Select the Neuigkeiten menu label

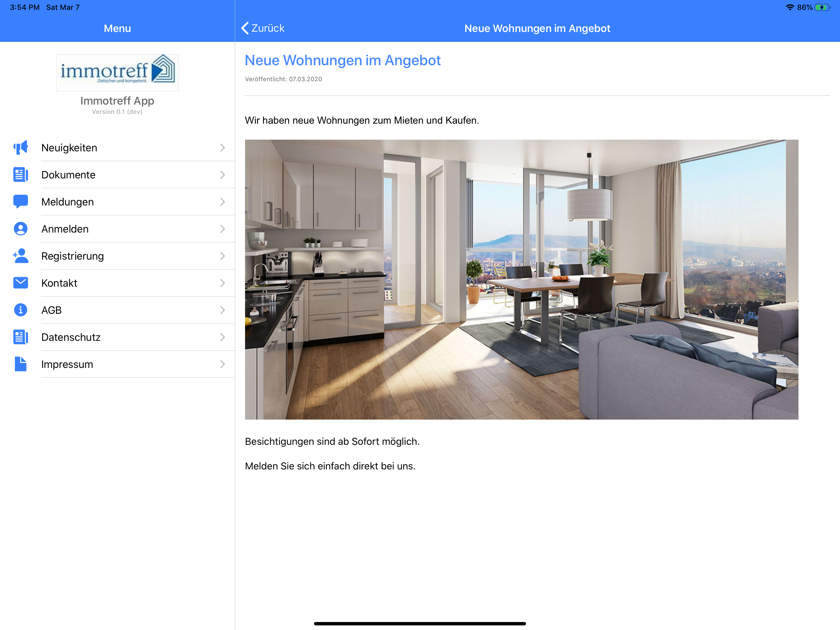69,148
